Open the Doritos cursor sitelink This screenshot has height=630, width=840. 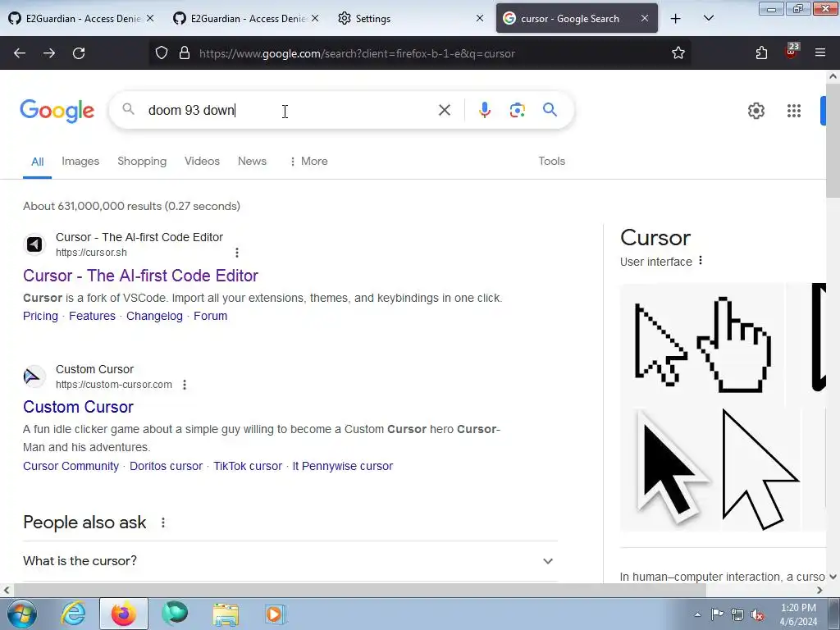[166, 466]
